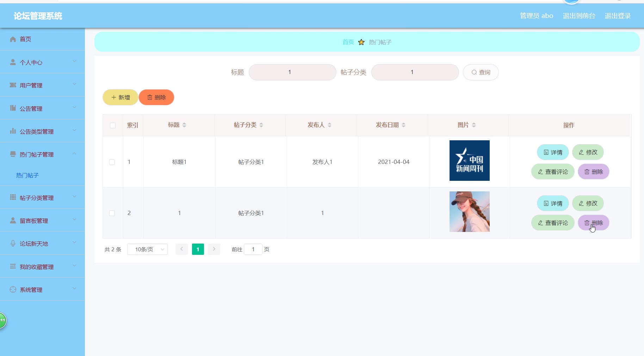Focus the 前往 page number input

(253, 249)
